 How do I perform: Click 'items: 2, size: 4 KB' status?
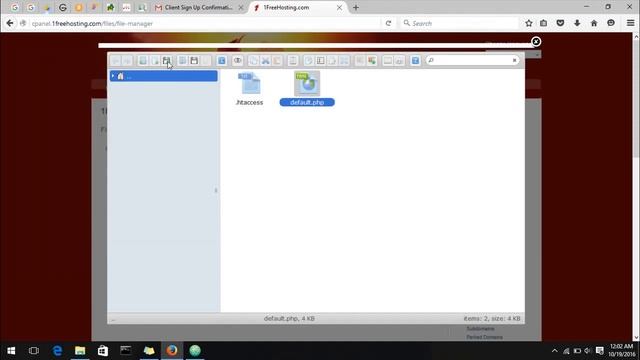(492, 318)
